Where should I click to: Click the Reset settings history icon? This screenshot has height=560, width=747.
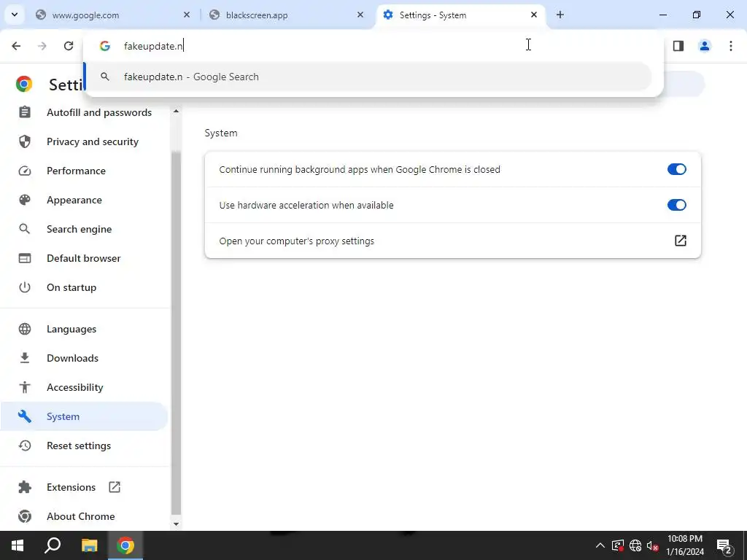coord(25,446)
